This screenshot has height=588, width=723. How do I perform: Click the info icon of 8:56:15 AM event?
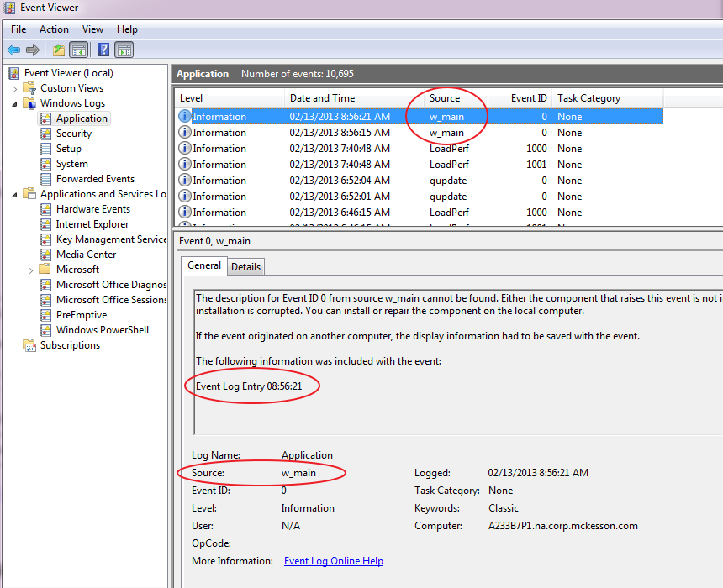tap(184, 132)
